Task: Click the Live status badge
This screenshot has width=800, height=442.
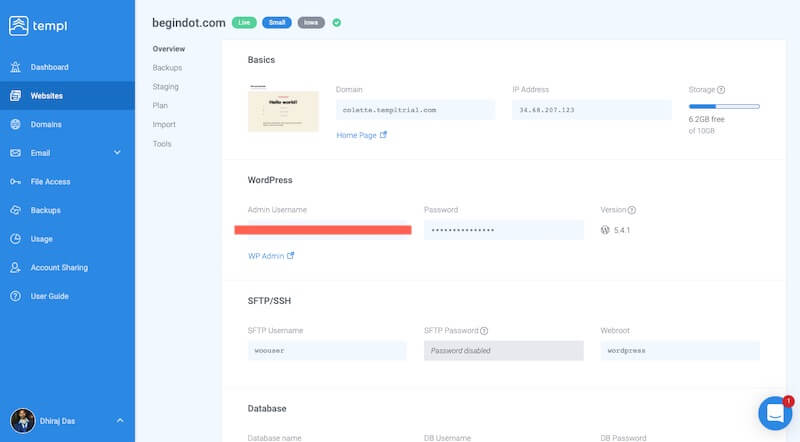Action: [244, 22]
